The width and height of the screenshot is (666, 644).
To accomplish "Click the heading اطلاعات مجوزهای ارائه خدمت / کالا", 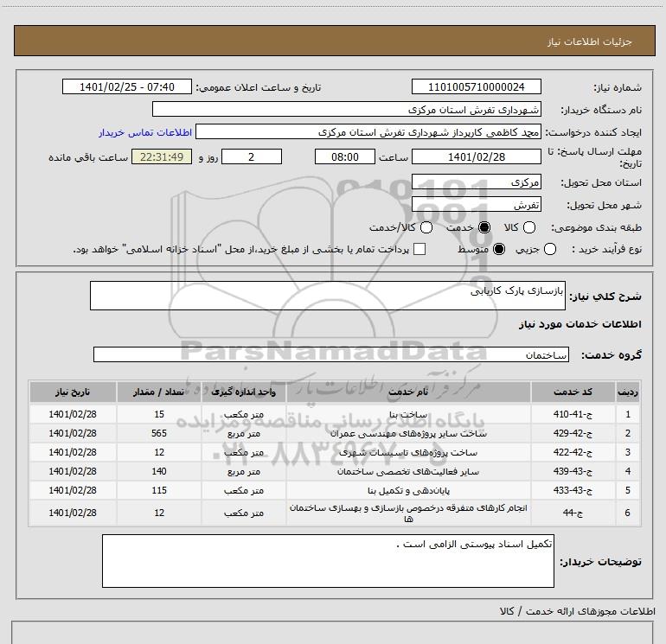I will (577, 611).
